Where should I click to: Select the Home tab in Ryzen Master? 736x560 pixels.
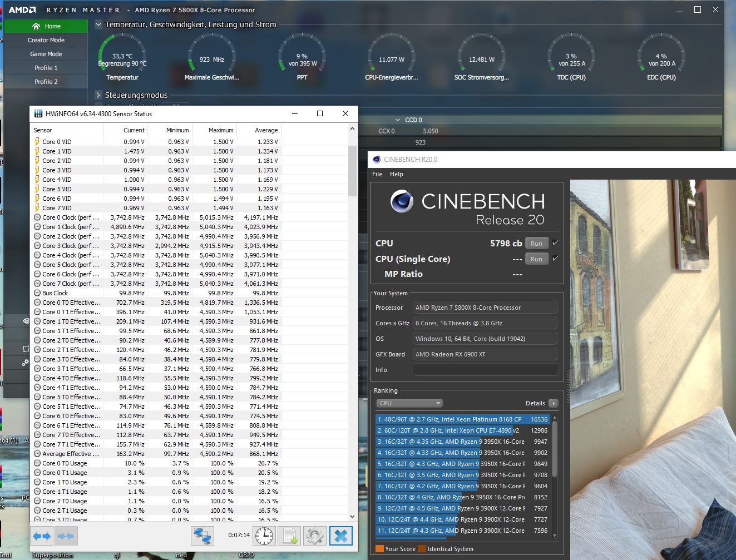pyautogui.click(x=46, y=26)
